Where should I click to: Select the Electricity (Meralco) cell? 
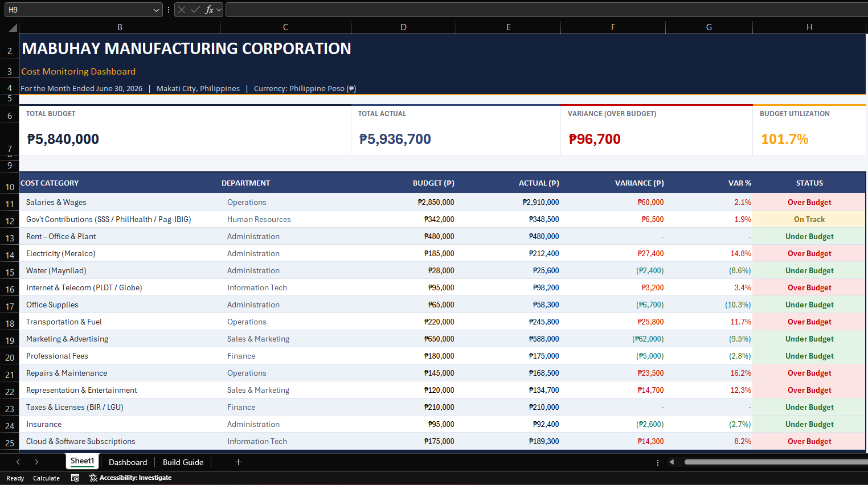point(120,253)
